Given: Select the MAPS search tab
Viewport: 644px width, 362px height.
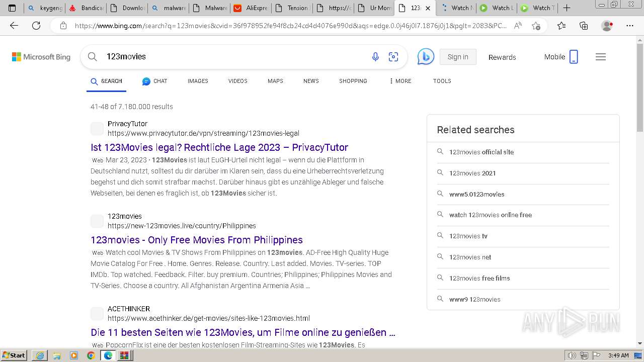Looking at the screenshot, I should tap(275, 81).
